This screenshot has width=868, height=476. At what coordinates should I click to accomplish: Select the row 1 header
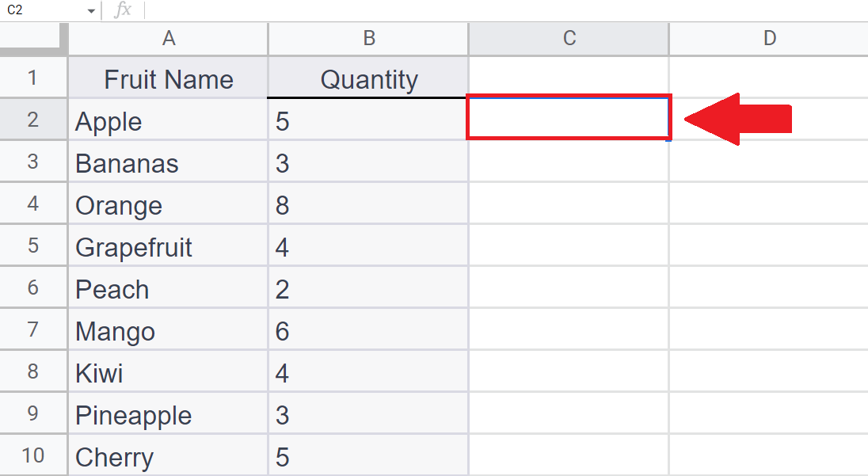click(x=33, y=78)
